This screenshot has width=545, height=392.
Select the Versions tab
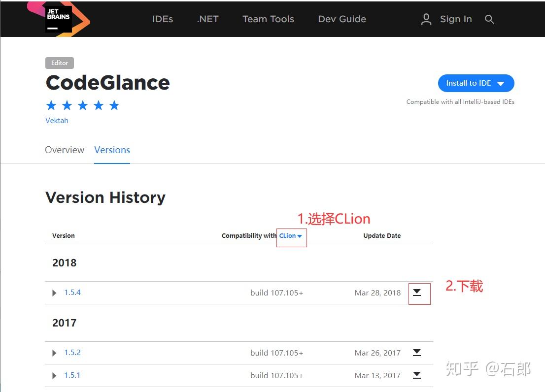[x=112, y=150]
